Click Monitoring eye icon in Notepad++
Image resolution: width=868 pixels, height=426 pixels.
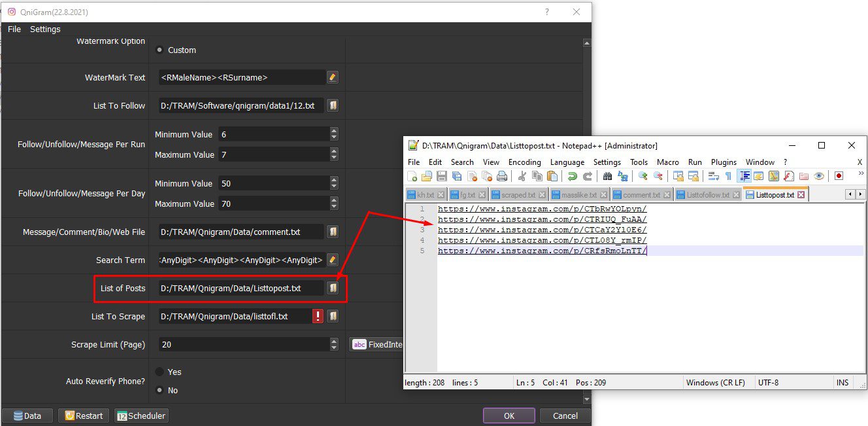tap(819, 176)
